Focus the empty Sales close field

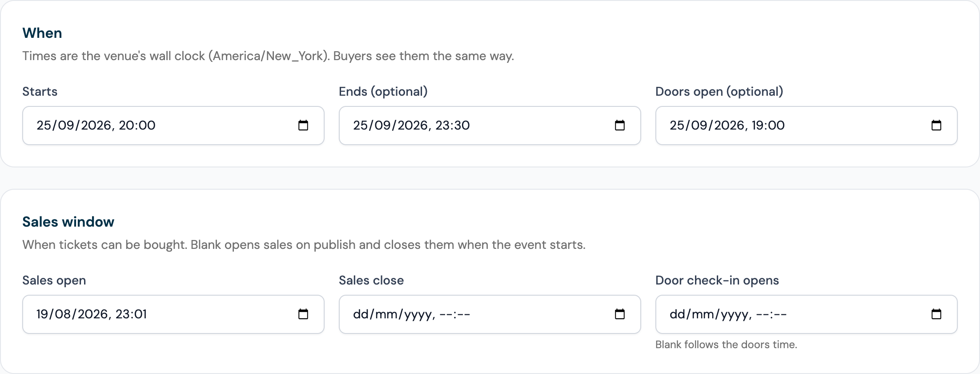click(490, 314)
